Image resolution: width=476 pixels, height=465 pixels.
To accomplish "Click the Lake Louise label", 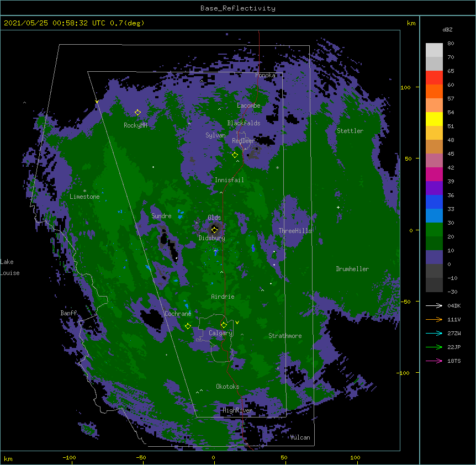I will click(10, 267).
